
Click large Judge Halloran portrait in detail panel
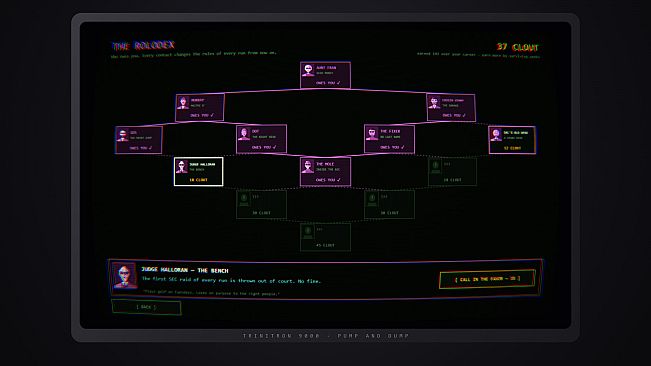[124, 276]
